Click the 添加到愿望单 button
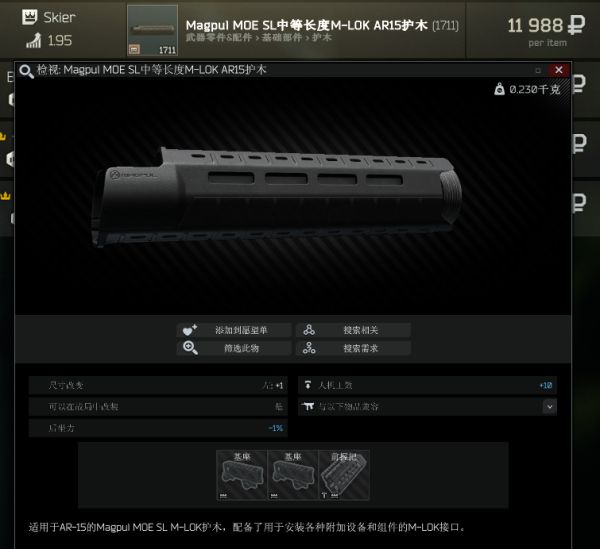 coord(234,330)
